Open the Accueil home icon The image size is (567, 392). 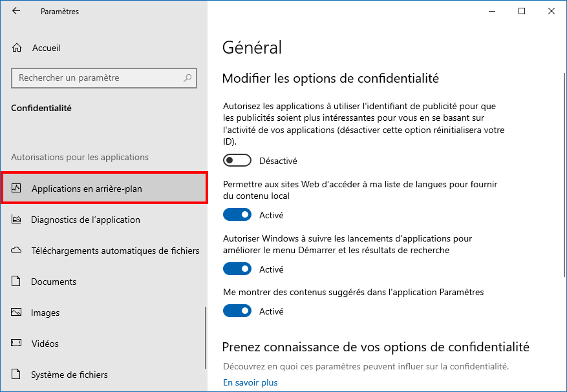coord(17,48)
